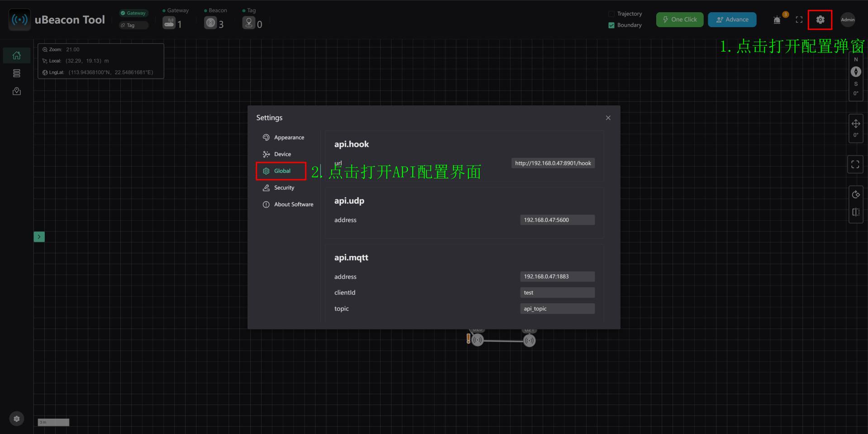Enable the Trajectory checkbox
The height and width of the screenshot is (434, 868).
click(x=611, y=14)
